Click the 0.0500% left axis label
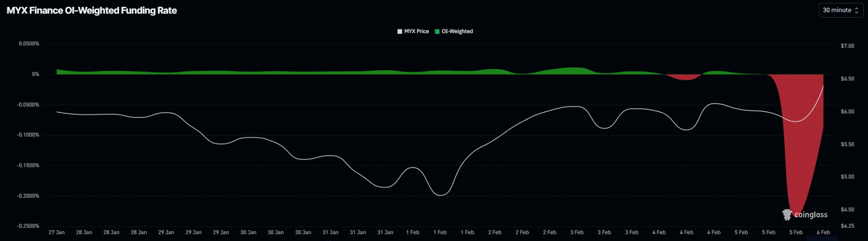Screen dimensions: 868x241 (29, 44)
